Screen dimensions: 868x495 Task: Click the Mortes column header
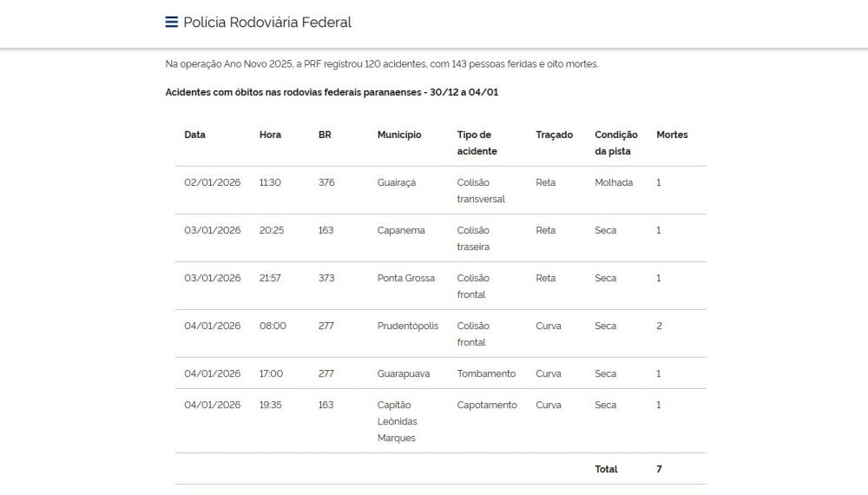pyautogui.click(x=672, y=135)
